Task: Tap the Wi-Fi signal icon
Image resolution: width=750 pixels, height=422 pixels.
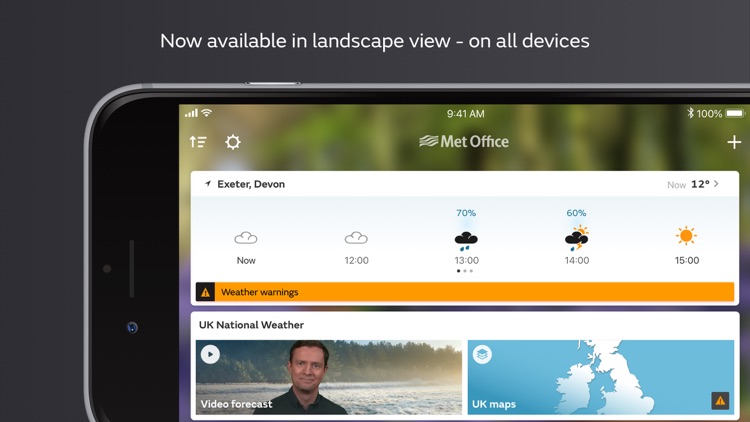Action: click(206, 113)
